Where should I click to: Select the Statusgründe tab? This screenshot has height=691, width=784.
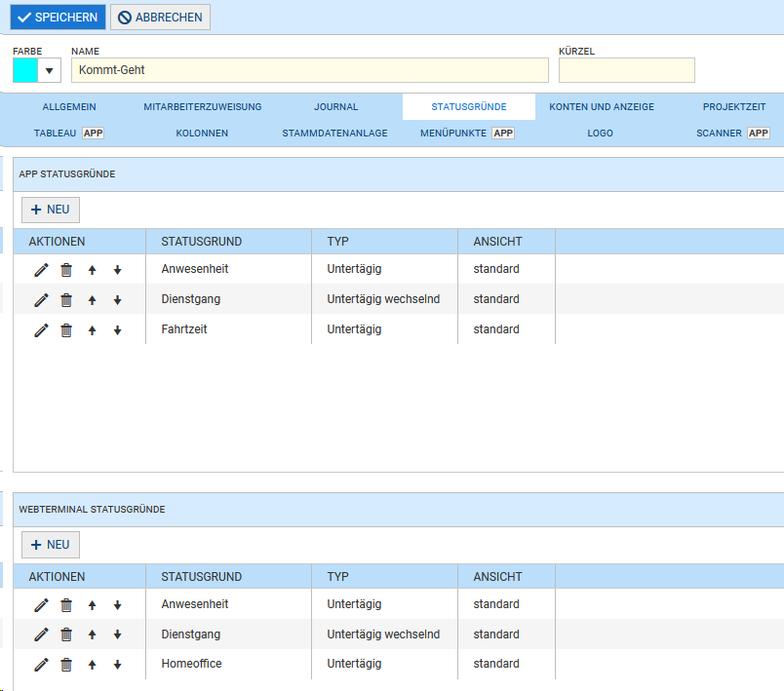tap(469, 107)
